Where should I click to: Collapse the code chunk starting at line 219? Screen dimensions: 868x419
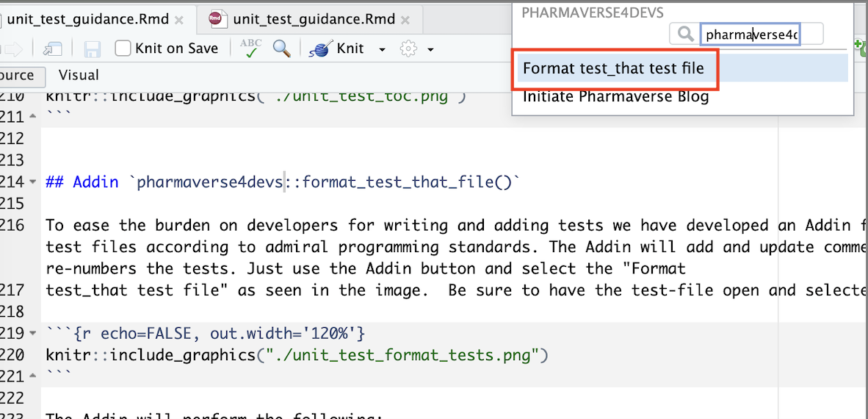[32, 334]
